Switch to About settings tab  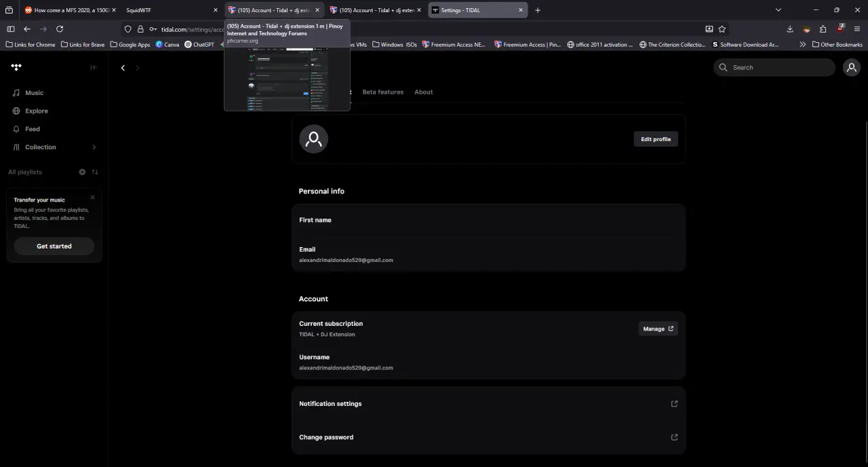(x=424, y=92)
